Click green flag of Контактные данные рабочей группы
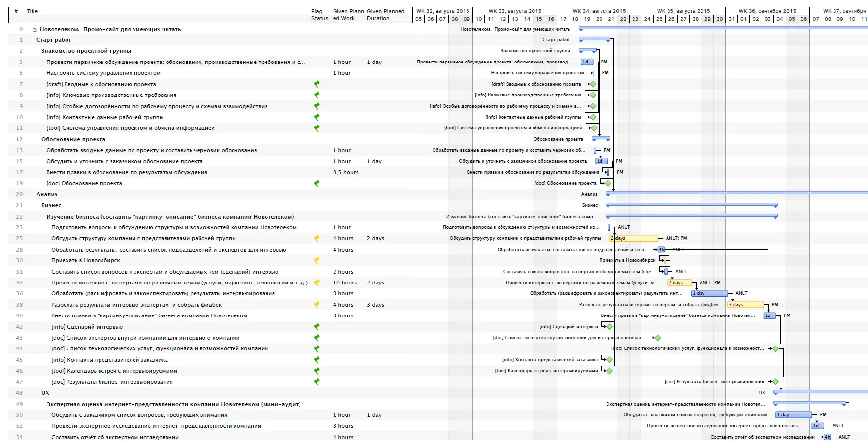The height and width of the screenshot is (441, 868). 317,117
